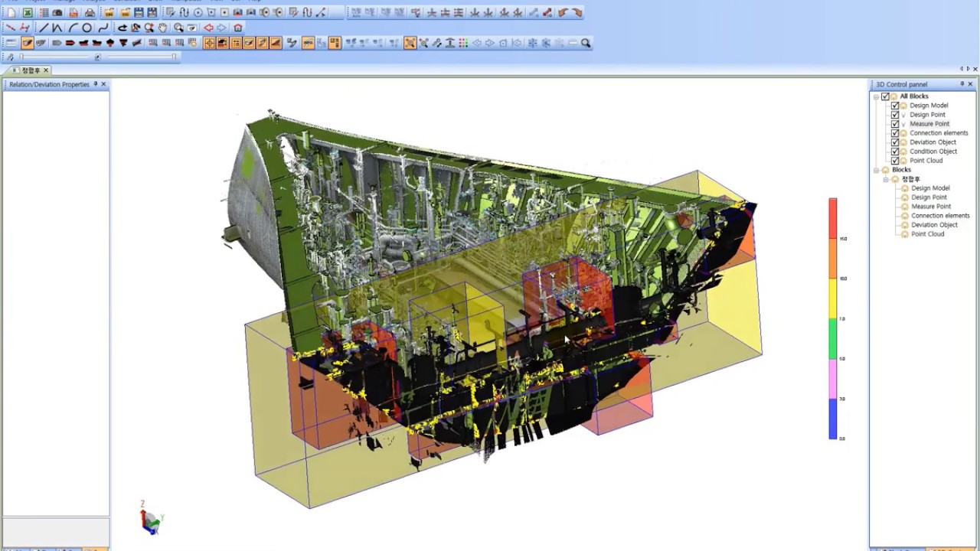Reset to home view with house icon

[x=238, y=28]
